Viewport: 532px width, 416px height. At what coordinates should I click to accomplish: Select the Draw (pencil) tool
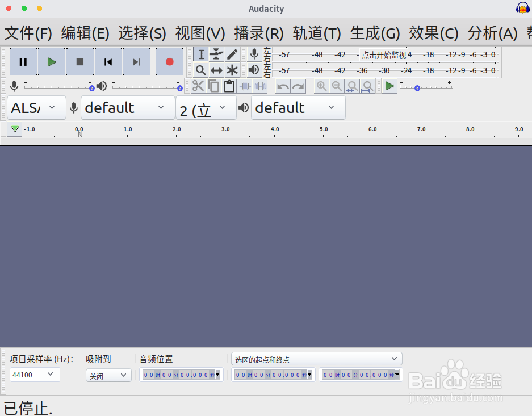[232, 54]
